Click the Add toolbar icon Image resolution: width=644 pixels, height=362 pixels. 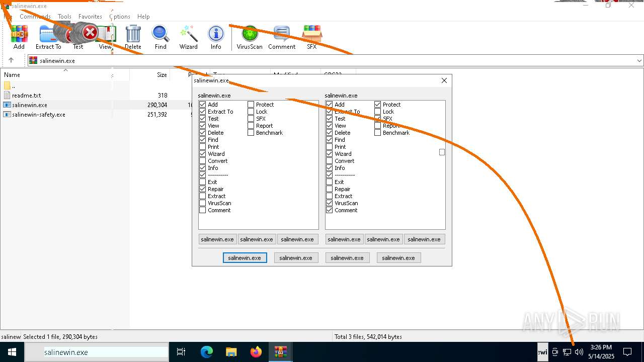tap(19, 38)
